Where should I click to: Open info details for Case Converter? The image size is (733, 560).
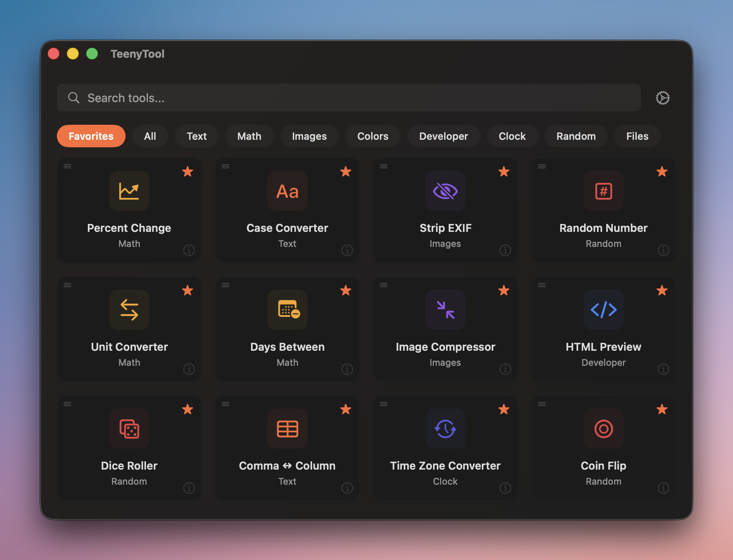347,250
